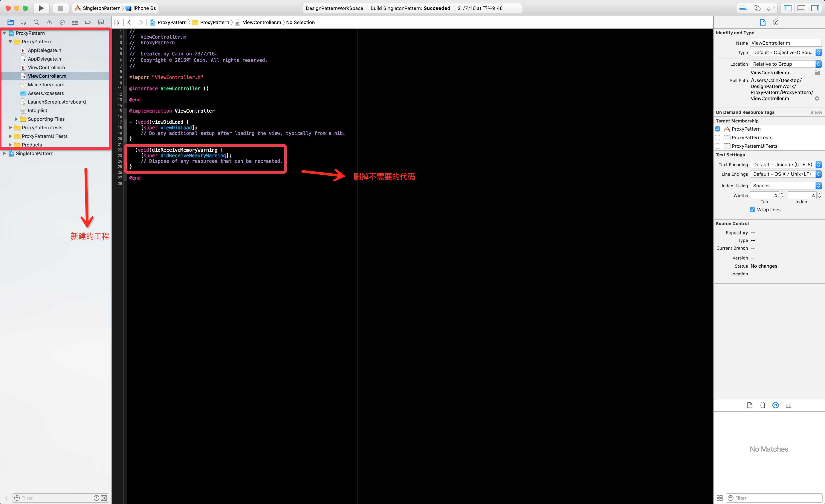Open the Find navigator search icon
The image size is (825, 504).
point(37,22)
